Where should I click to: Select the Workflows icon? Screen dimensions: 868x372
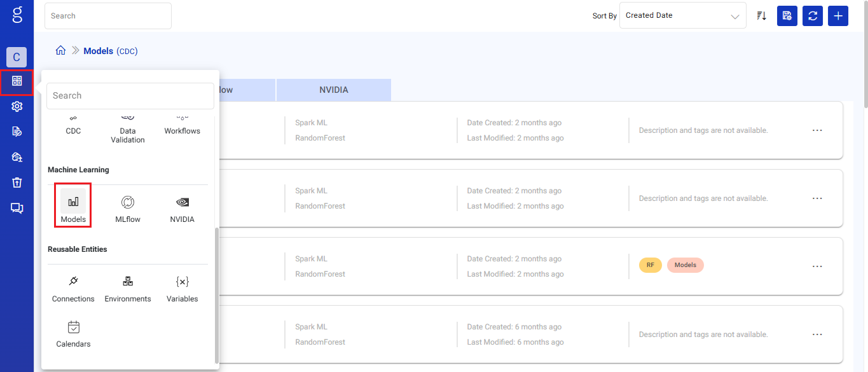182,124
